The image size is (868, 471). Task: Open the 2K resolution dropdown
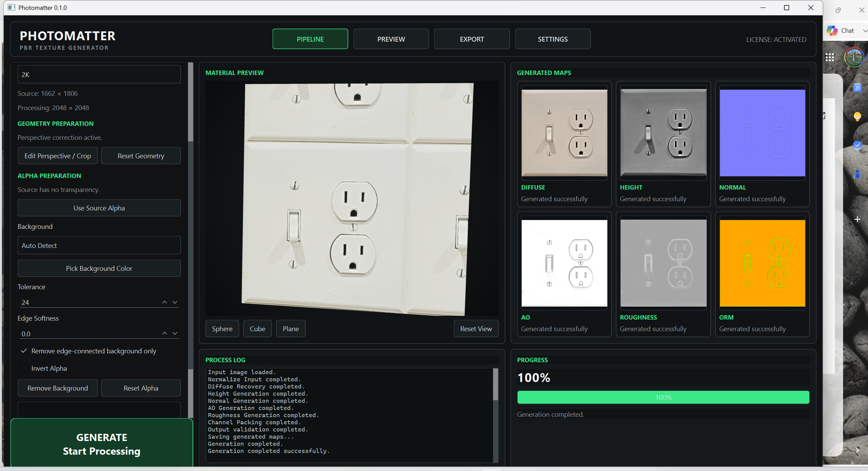(99, 74)
